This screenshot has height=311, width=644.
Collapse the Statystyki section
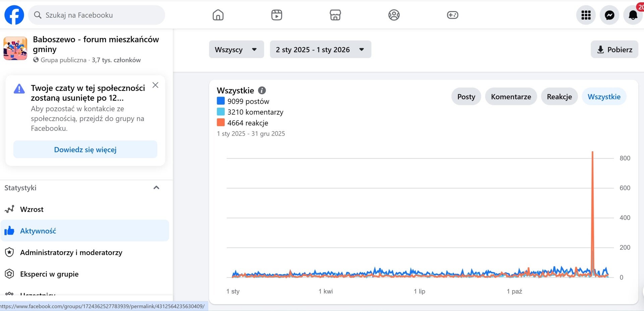[156, 188]
